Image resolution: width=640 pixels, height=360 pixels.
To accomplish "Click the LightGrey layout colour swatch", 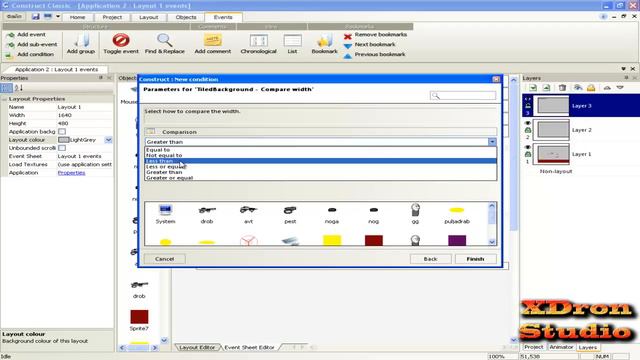I will [64, 140].
